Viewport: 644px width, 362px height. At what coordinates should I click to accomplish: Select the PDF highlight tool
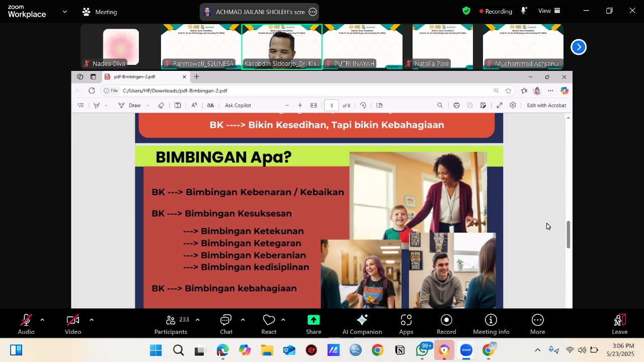[x=97, y=105]
